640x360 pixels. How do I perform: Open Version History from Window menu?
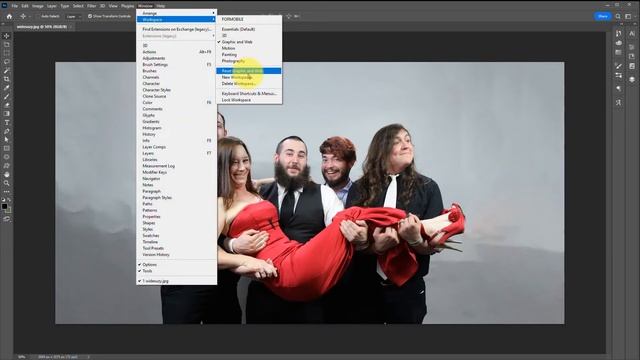point(176,255)
